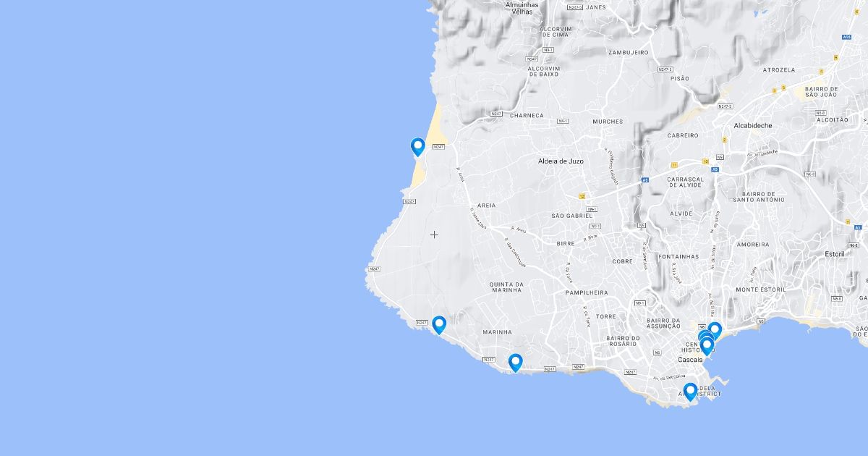Click the pin at the Cidadela Art District

(x=690, y=392)
